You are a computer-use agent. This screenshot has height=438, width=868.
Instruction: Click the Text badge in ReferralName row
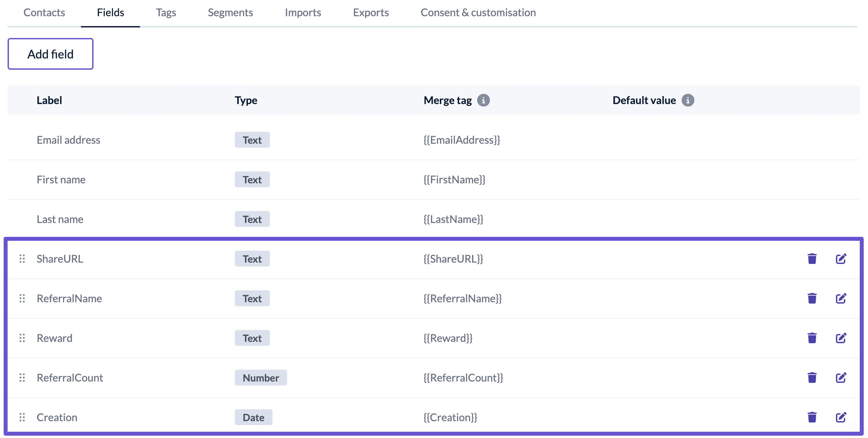pos(252,299)
